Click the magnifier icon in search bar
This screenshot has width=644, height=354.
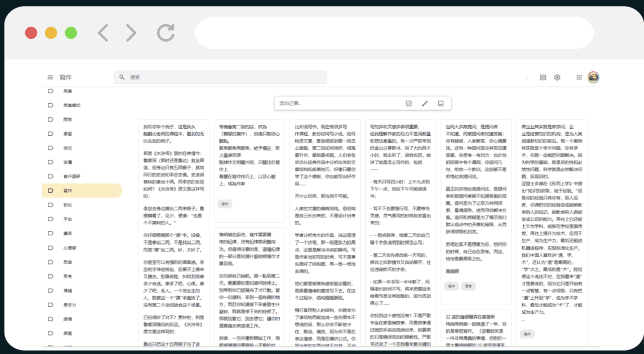[x=122, y=77]
